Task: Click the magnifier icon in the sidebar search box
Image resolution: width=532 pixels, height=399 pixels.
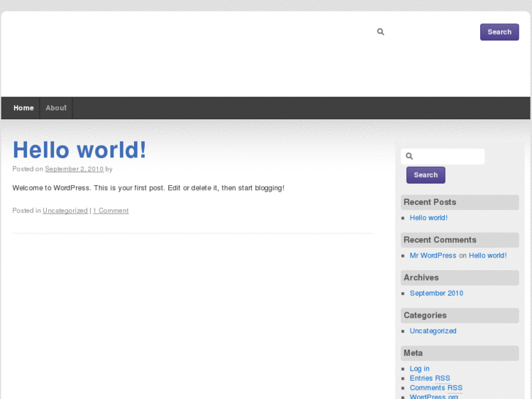Action: tap(410, 156)
